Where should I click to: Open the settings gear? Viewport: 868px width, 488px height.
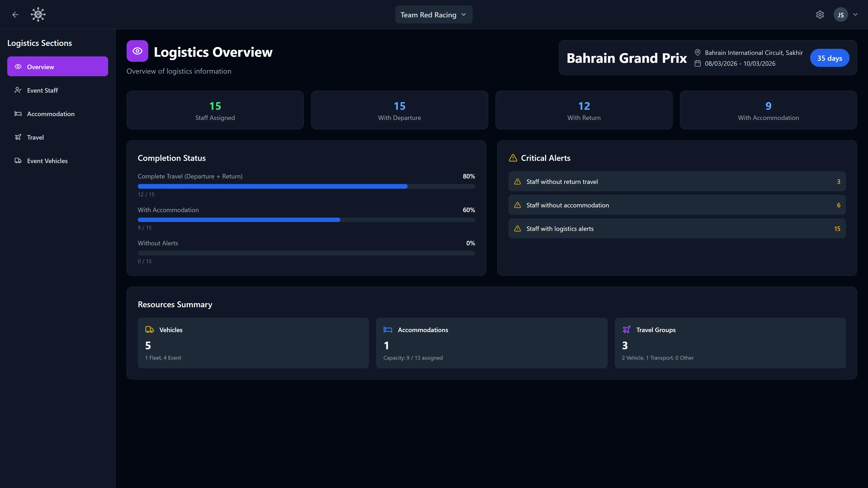(820, 14)
